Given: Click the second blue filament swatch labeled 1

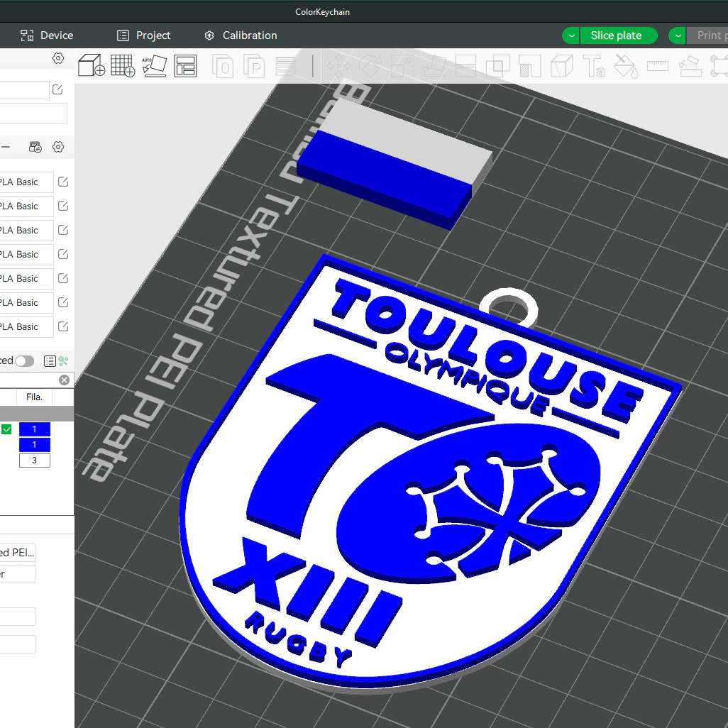Looking at the screenshot, I should click(x=34, y=445).
